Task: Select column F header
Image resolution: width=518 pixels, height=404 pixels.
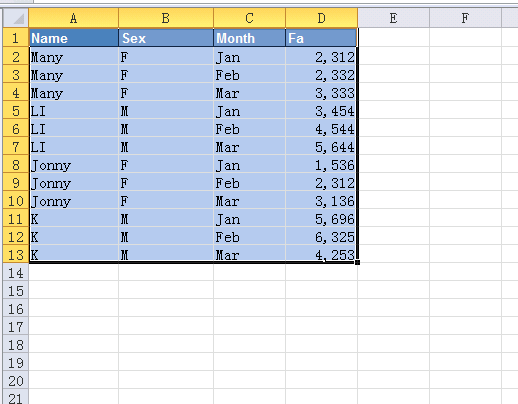Action: coord(466,18)
